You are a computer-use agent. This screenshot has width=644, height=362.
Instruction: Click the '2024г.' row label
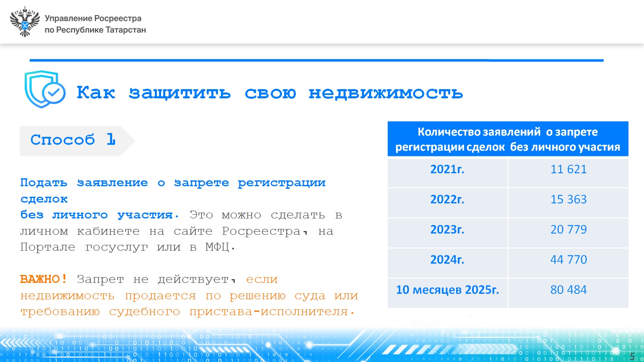coord(447,260)
